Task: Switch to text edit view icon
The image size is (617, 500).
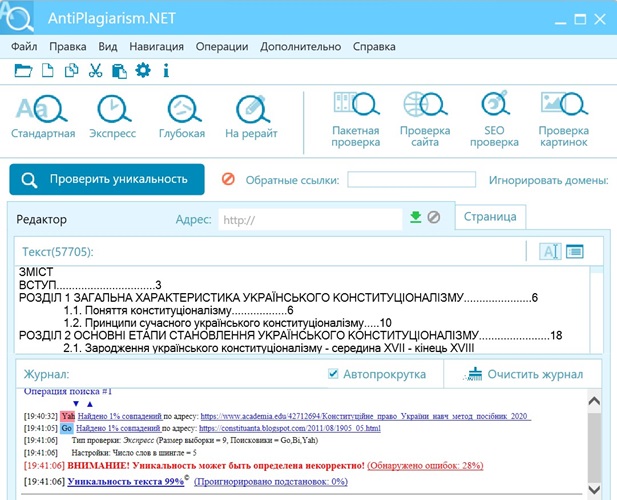Action: click(550, 251)
